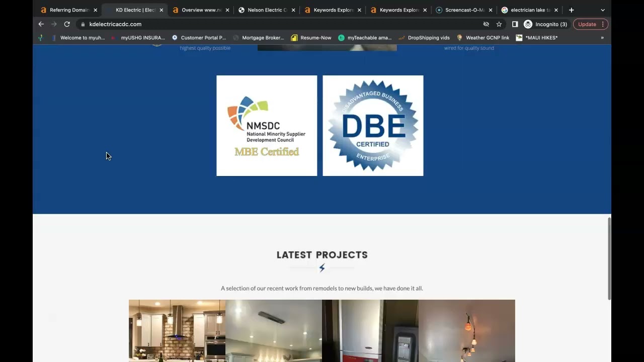Click the browser forward arrow
Viewport: 644px width, 362px height.
pos(54,24)
